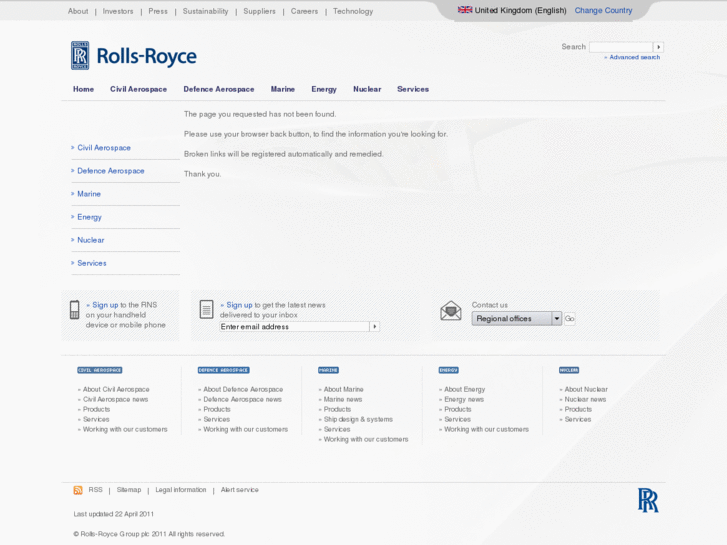This screenshot has width=727, height=545.
Task: Click the UK flag icon
Action: coord(465,10)
